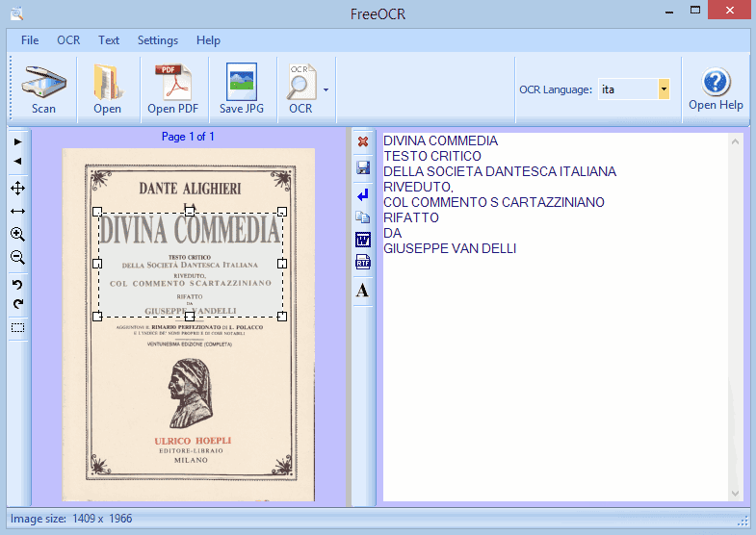The height and width of the screenshot is (535, 756).
Task: Click the Open Help button
Action: [716, 89]
